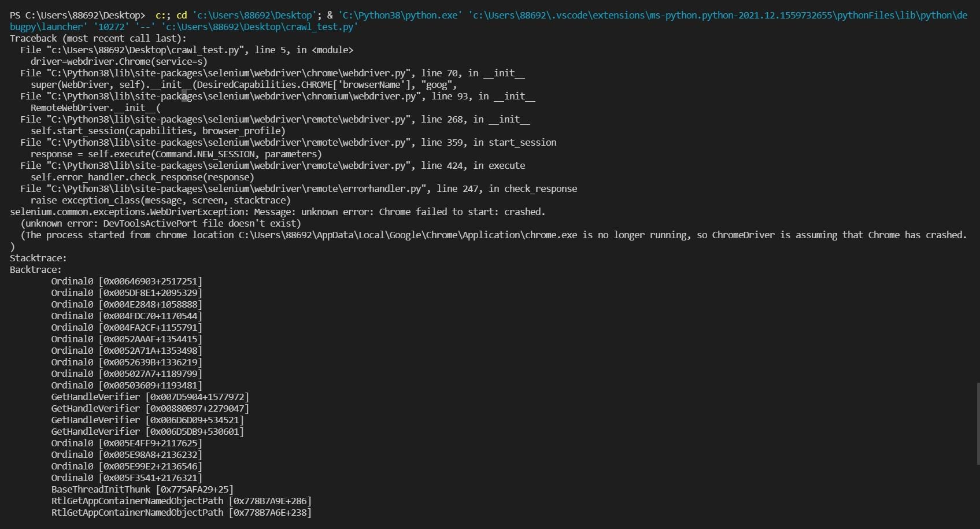Click the BaseThreadInitThunk backtrace entry

(x=142, y=490)
